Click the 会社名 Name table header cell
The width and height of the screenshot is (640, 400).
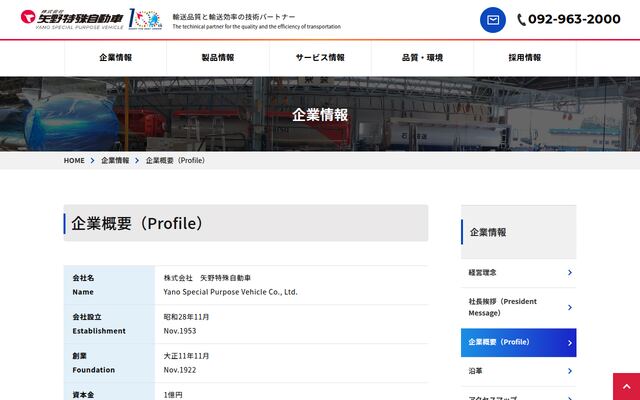click(109, 285)
